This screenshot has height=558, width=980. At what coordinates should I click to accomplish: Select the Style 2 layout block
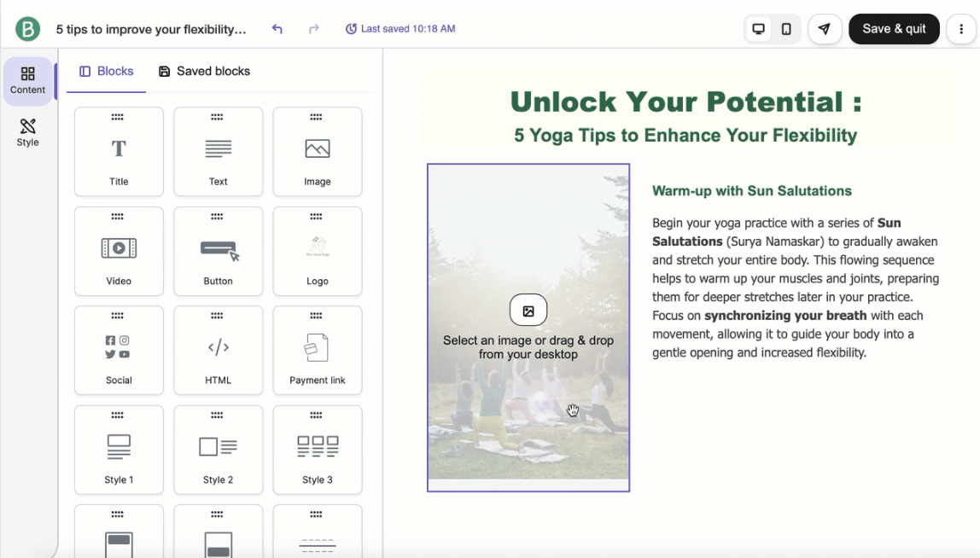(219, 450)
